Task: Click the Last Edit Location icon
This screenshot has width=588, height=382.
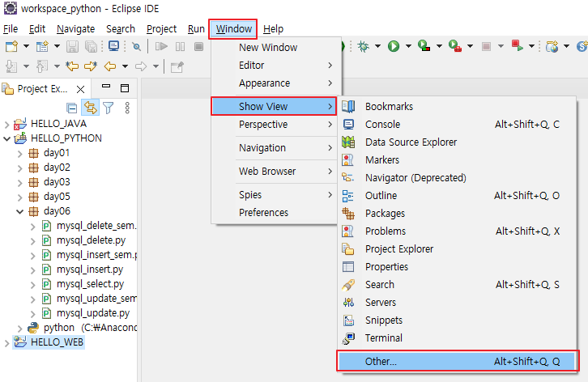Action: [x=72, y=66]
